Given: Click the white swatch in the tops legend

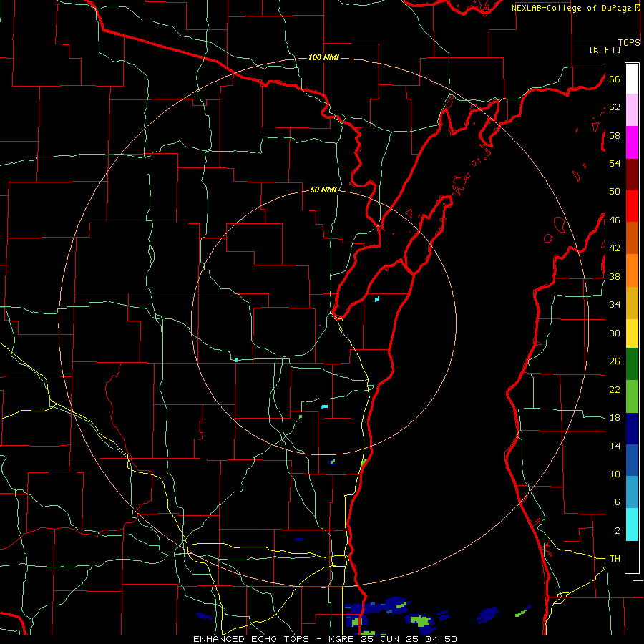Looking at the screenshot, I should [632, 79].
